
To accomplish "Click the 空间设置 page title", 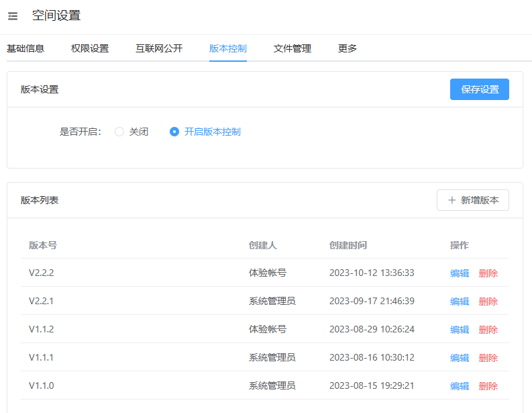I will (x=56, y=15).
